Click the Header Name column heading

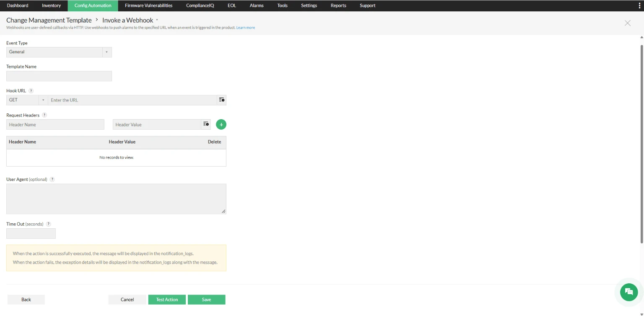coord(22,142)
